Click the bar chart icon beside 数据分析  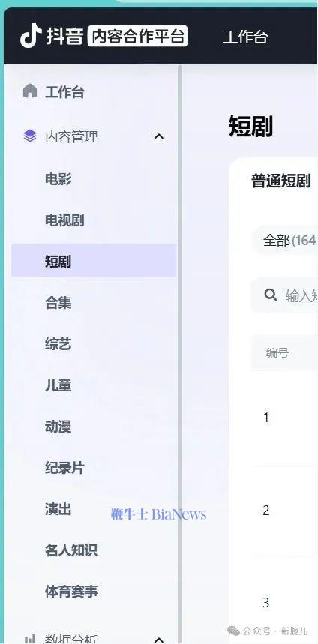click(x=29, y=638)
